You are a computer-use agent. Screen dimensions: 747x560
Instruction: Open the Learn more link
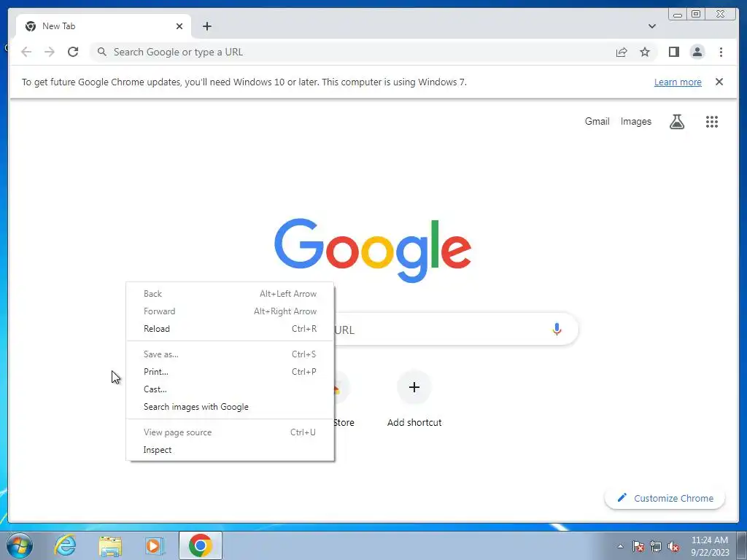click(x=678, y=82)
